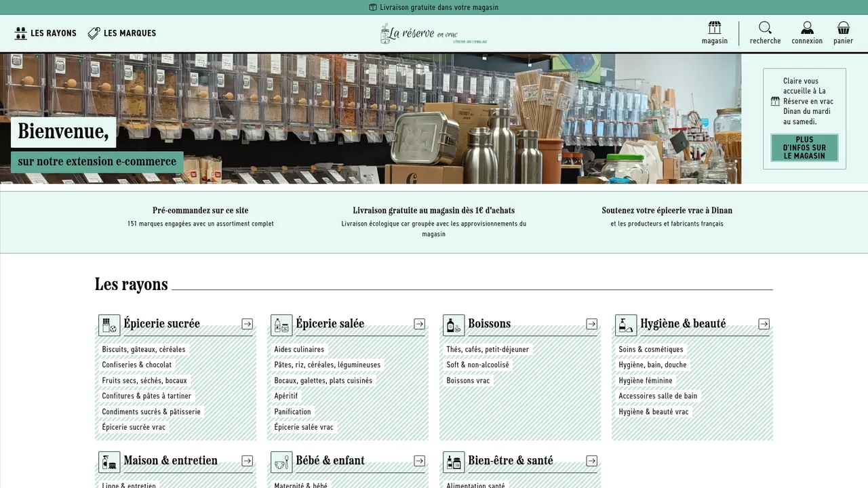Click the Épicerie salée category icon
868x488 pixels.
(x=281, y=325)
